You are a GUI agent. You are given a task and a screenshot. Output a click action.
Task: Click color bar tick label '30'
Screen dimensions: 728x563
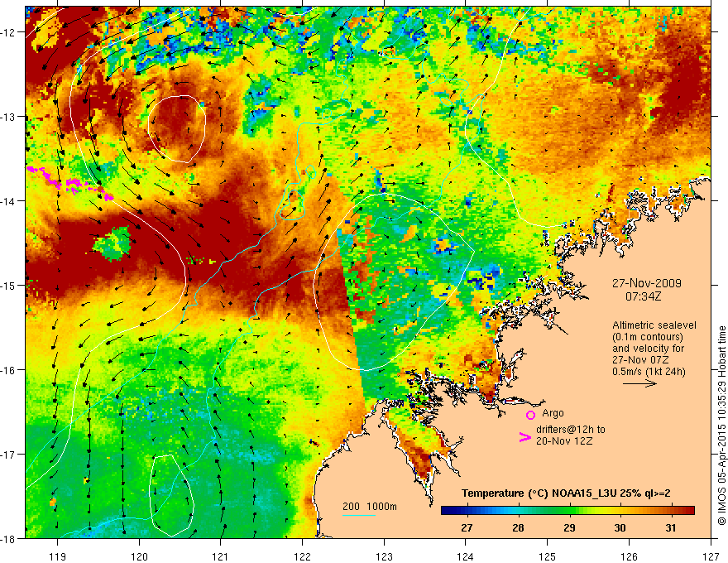click(x=620, y=528)
